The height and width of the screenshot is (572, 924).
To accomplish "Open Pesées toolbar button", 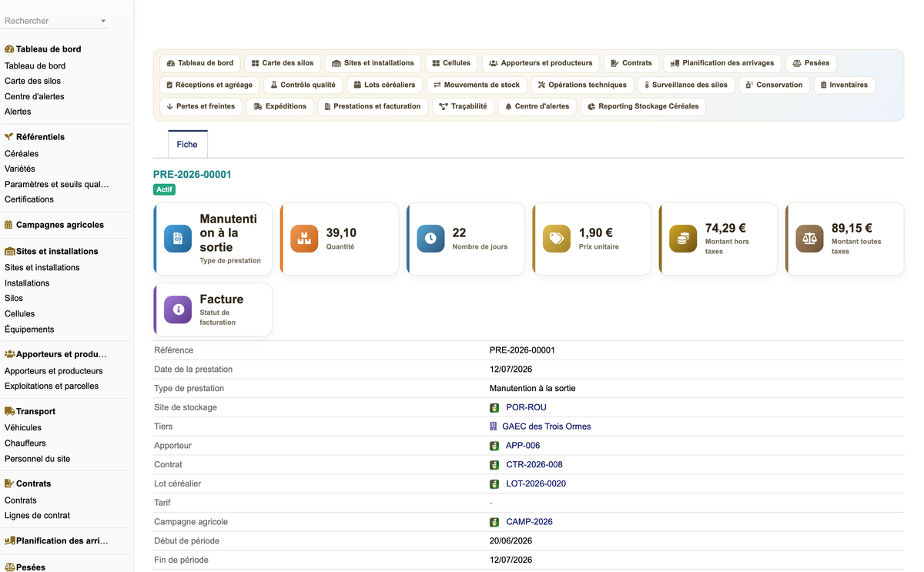I will coord(811,63).
